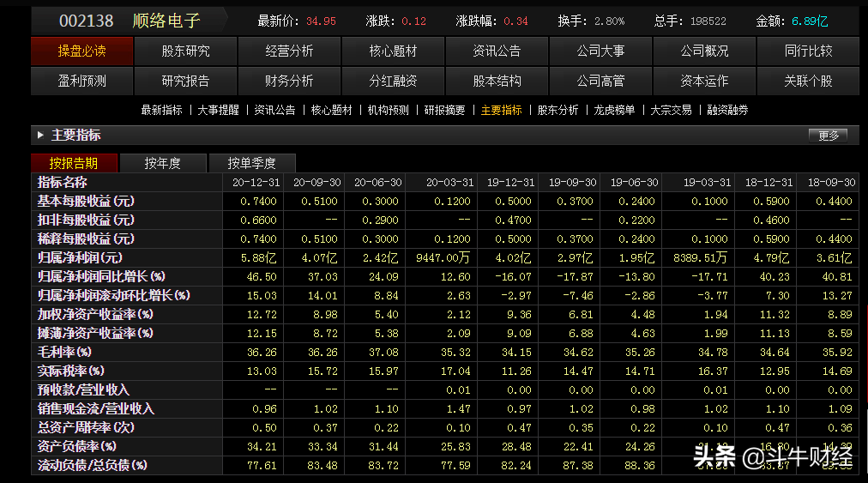Select the 按报告期 view tab
Image resolution: width=868 pixels, height=483 pixels.
click(74, 163)
